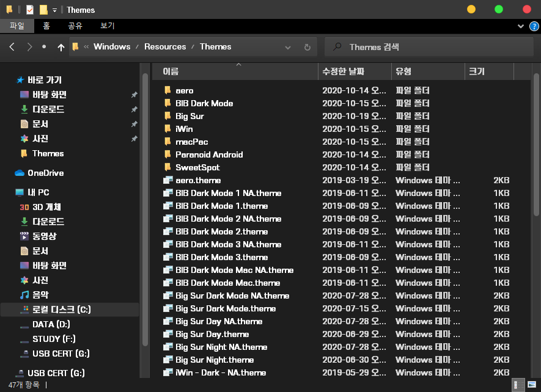This screenshot has width=541, height=392.
Task: Click the New Folder quick access icon
Action: point(43,10)
